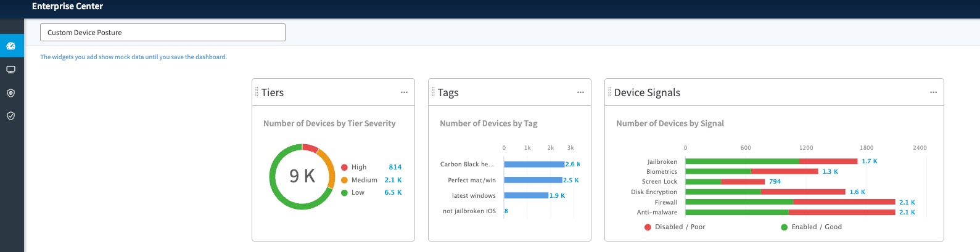This screenshot has height=252, width=980.
Task: Toggle the Enabled / Good legend item
Action: click(x=811, y=227)
